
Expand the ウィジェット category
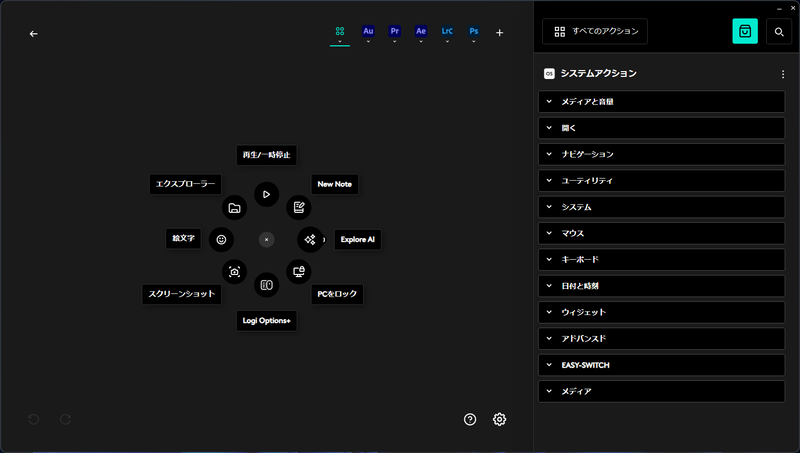[661, 312]
